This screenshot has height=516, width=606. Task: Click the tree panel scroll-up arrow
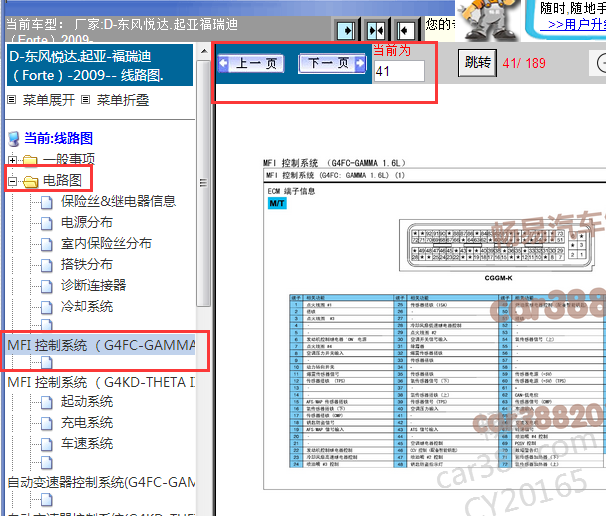click(204, 51)
